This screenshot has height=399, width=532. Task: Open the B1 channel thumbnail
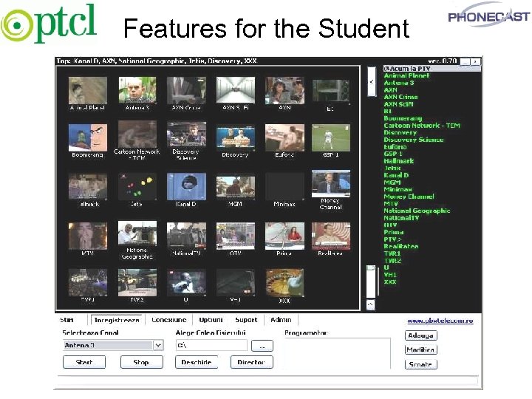pyautogui.click(x=331, y=91)
